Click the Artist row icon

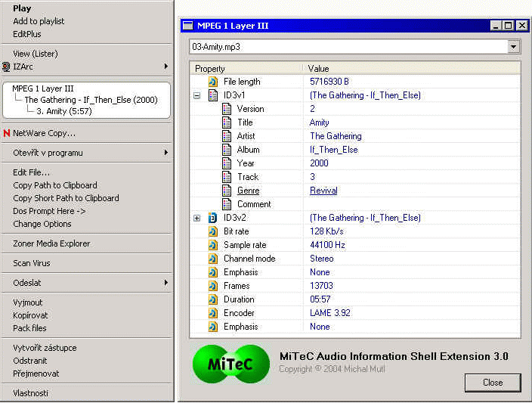point(227,136)
